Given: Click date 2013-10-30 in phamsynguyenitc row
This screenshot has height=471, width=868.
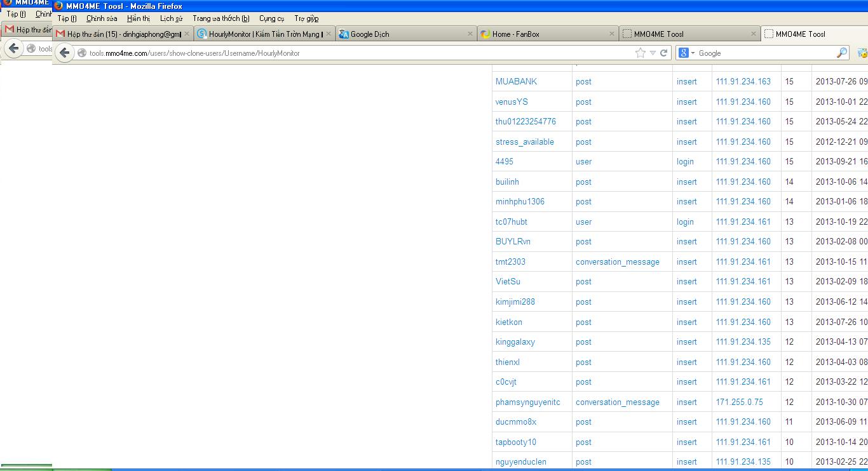Looking at the screenshot, I should click(841, 402).
